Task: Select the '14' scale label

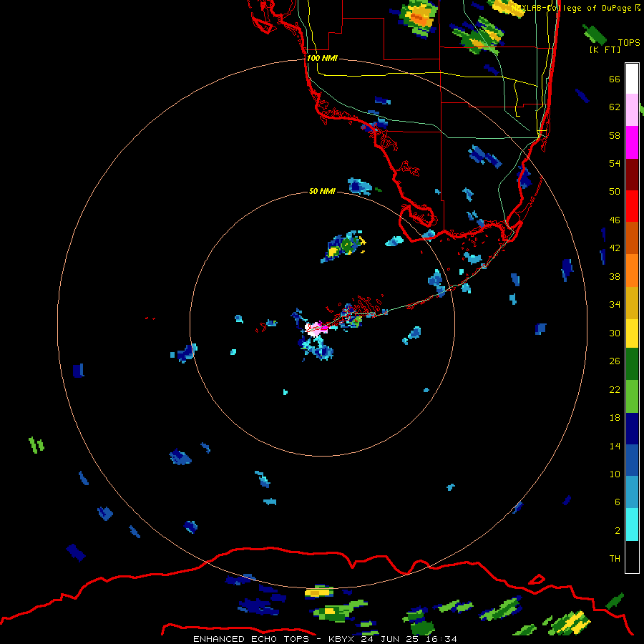Action: 615,446
